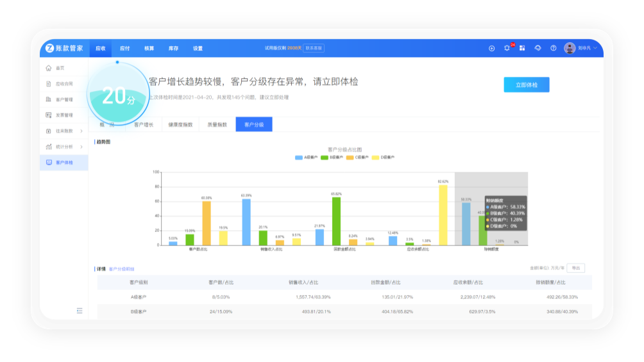644x362 pixels.
Task: Click the 立即体检 button
Action: pos(526,85)
